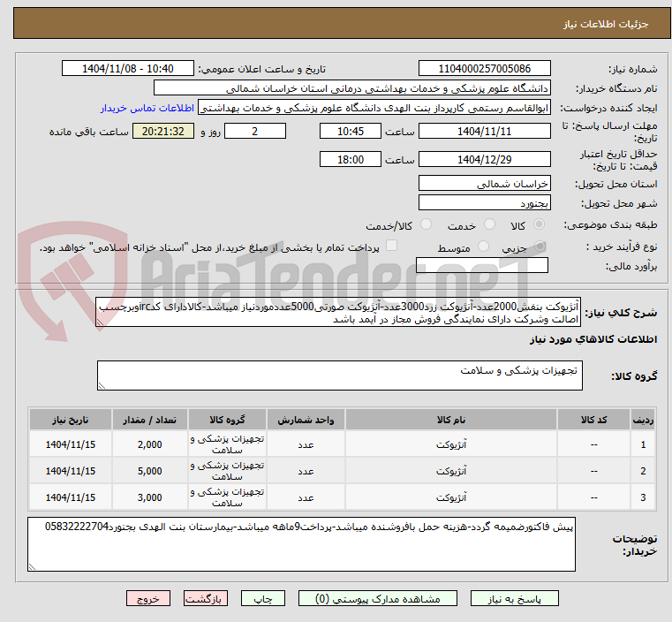
Task: Click the empty برآورد مالی field
Action: (482, 265)
